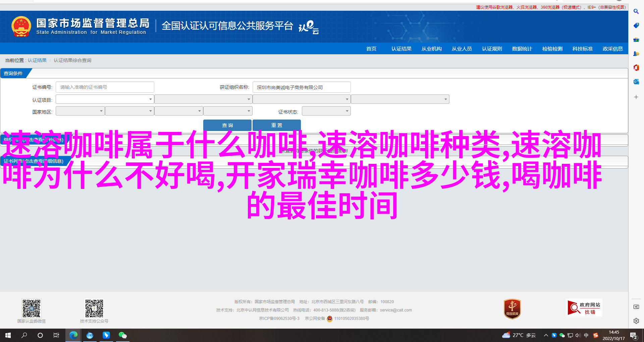Click the weather 27°C 多云 widget
644x342 pixels.
[x=519, y=335]
